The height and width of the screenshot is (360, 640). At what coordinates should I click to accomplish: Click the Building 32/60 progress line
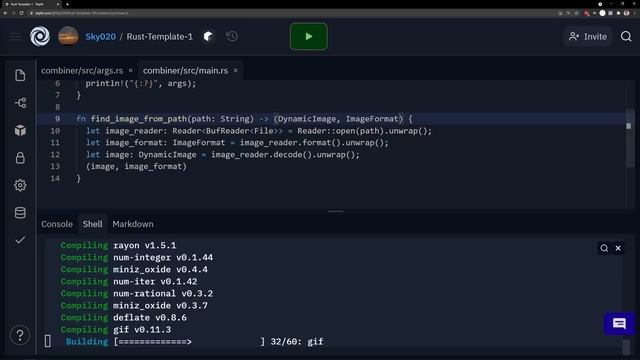pos(194,342)
